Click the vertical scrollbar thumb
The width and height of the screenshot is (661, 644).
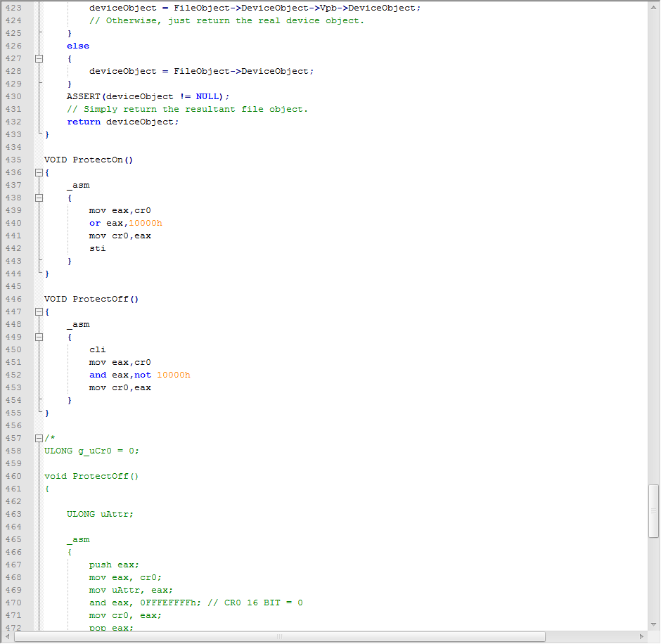(x=654, y=510)
